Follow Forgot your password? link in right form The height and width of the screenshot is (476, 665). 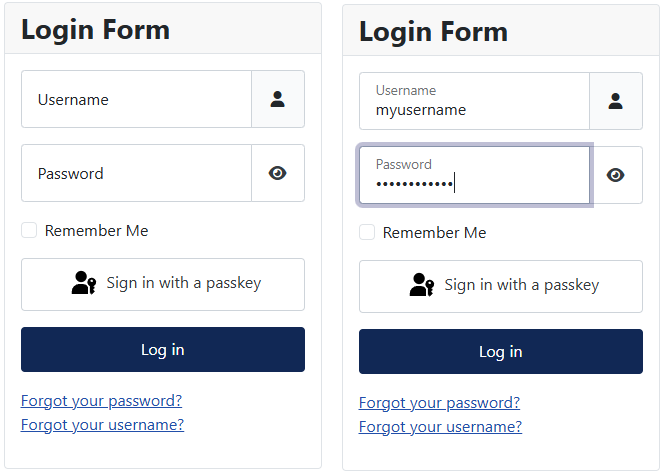[x=439, y=403]
